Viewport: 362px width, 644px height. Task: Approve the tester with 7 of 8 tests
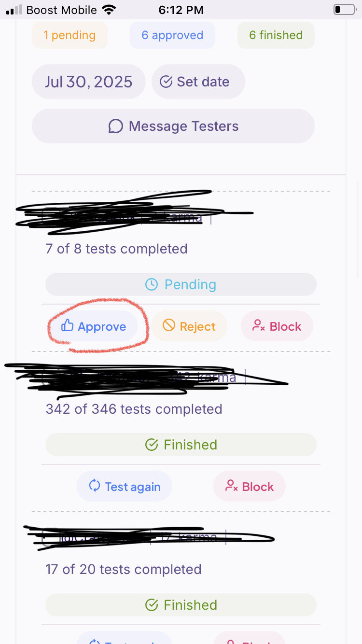94,326
